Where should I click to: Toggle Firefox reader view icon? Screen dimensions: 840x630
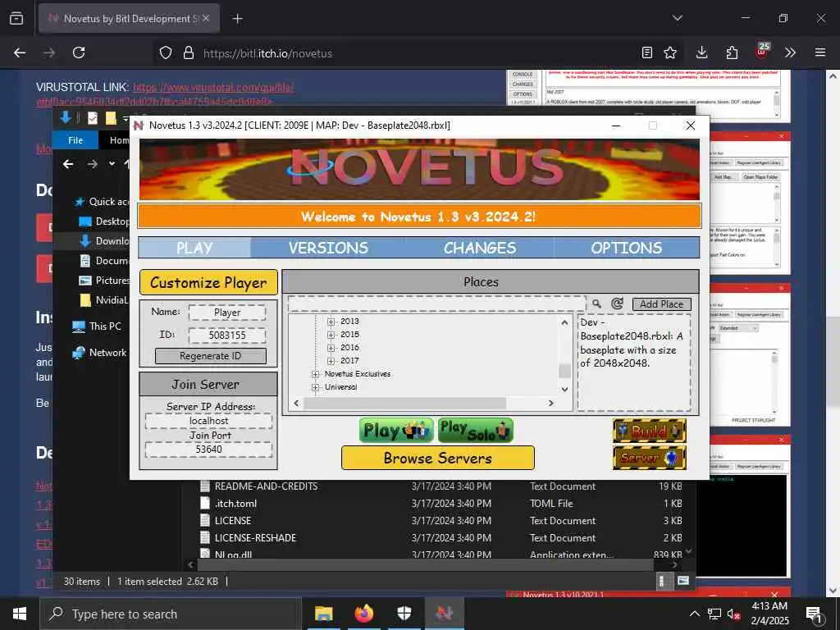pyautogui.click(x=647, y=52)
